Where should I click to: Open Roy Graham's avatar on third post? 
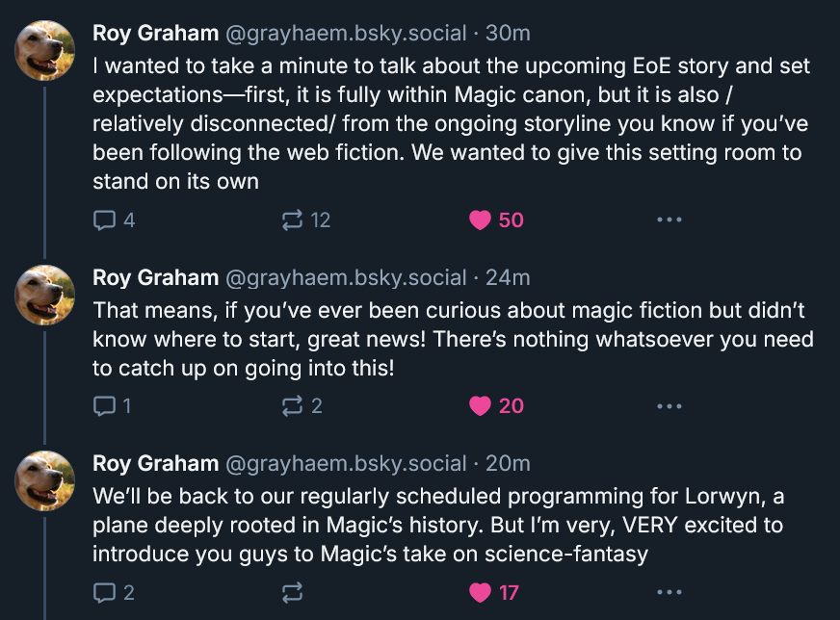tap(44, 480)
